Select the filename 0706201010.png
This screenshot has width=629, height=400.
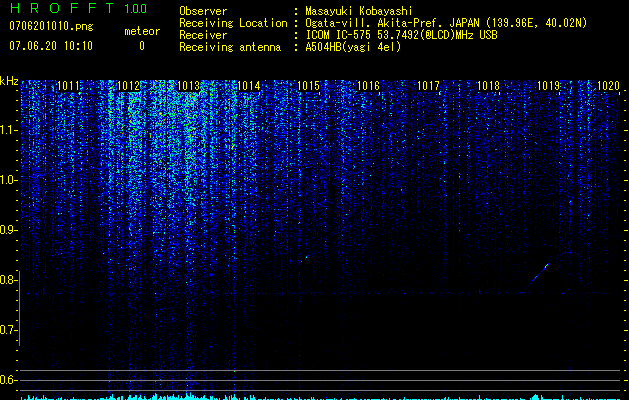pos(51,26)
